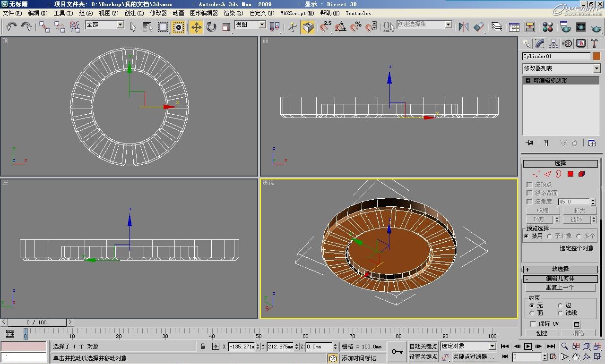This screenshot has height=364, width=605.
Task: Activate the Select and Scale tool
Action: pos(226,27)
